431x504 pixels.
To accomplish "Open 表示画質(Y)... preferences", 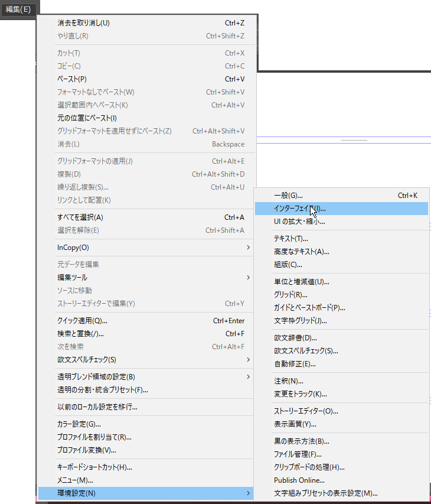I will point(342,424).
